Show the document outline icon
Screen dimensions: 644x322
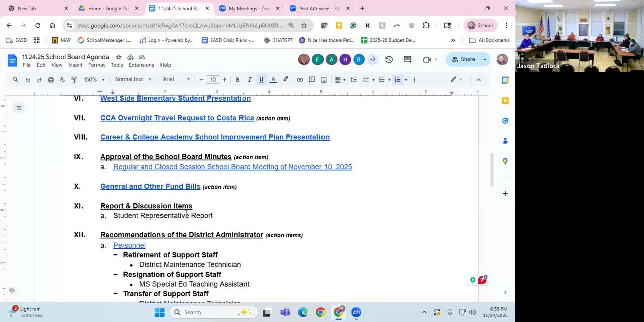[19, 108]
